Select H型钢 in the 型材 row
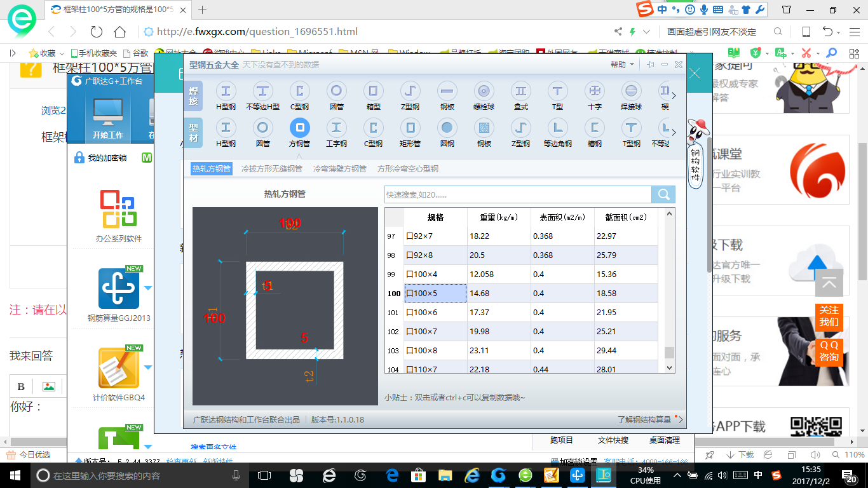This screenshot has width=868, height=488. coord(226,128)
